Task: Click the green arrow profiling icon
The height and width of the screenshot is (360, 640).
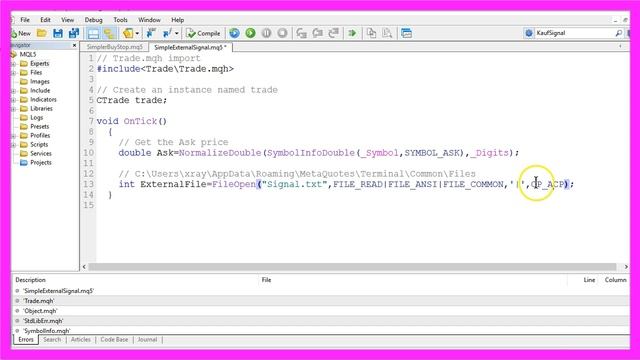Action: pyautogui.click(x=352, y=33)
